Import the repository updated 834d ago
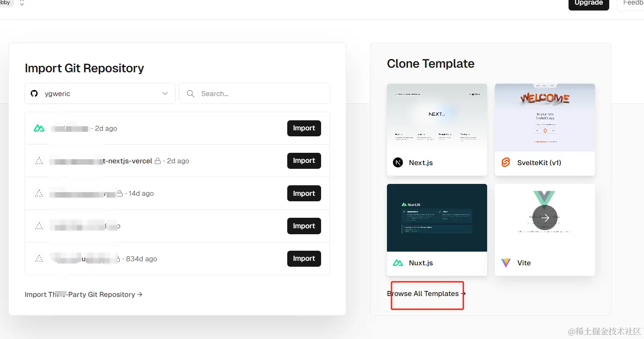The height and width of the screenshot is (339, 644). pyautogui.click(x=304, y=258)
